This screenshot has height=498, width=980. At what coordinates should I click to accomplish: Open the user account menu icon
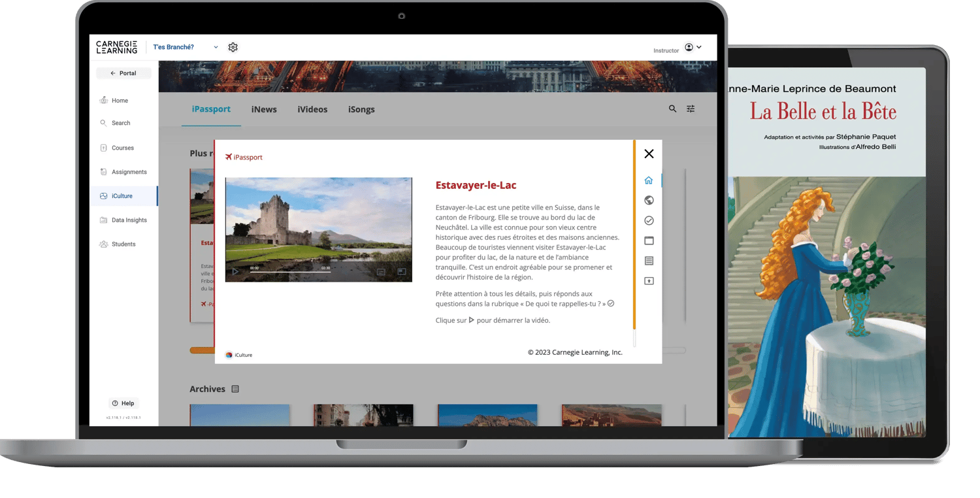click(689, 47)
